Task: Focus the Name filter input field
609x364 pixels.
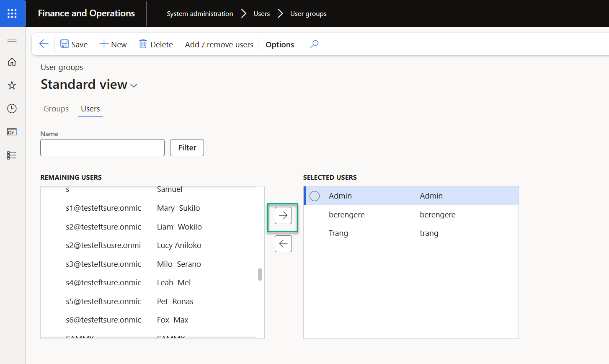Action: coord(102,147)
